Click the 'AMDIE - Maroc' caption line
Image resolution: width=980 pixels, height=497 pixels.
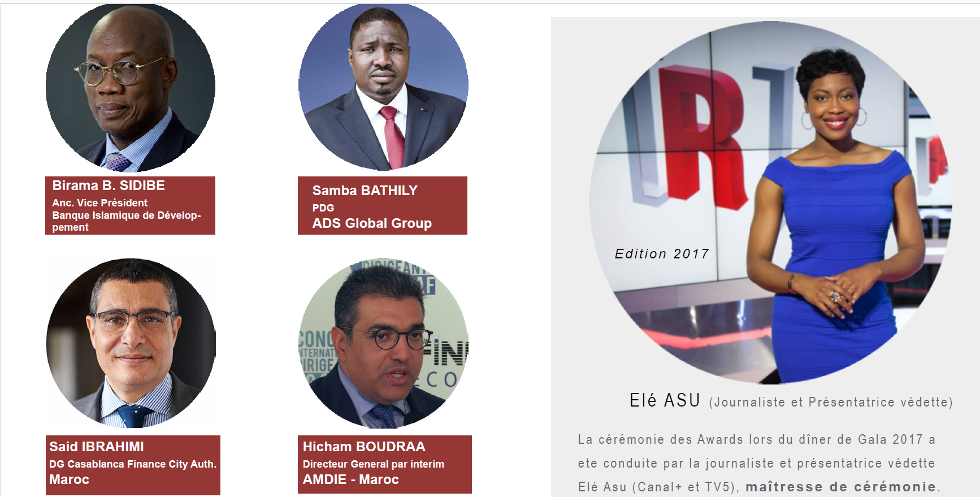tap(351, 479)
